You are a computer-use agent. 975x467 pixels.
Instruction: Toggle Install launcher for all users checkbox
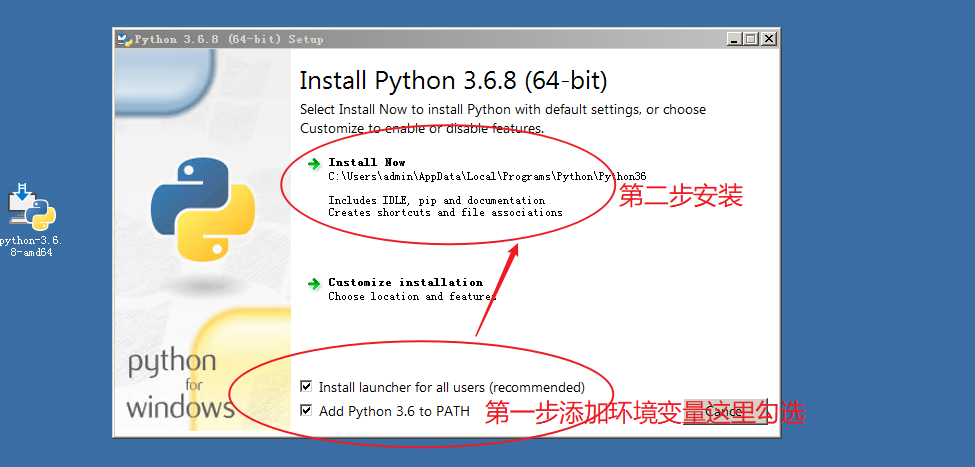point(306,387)
